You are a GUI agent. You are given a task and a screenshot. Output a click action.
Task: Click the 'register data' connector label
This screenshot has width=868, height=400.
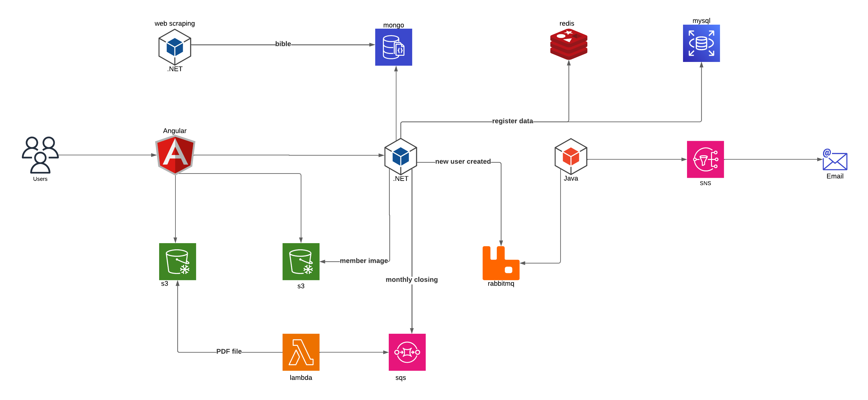pos(512,121)
